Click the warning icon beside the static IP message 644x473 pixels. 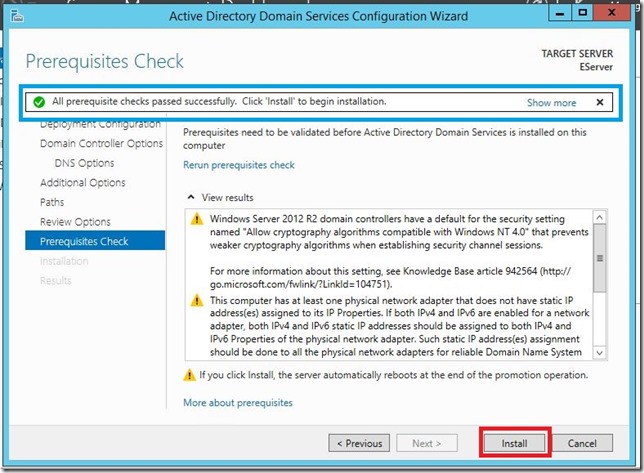click(196, 302)
